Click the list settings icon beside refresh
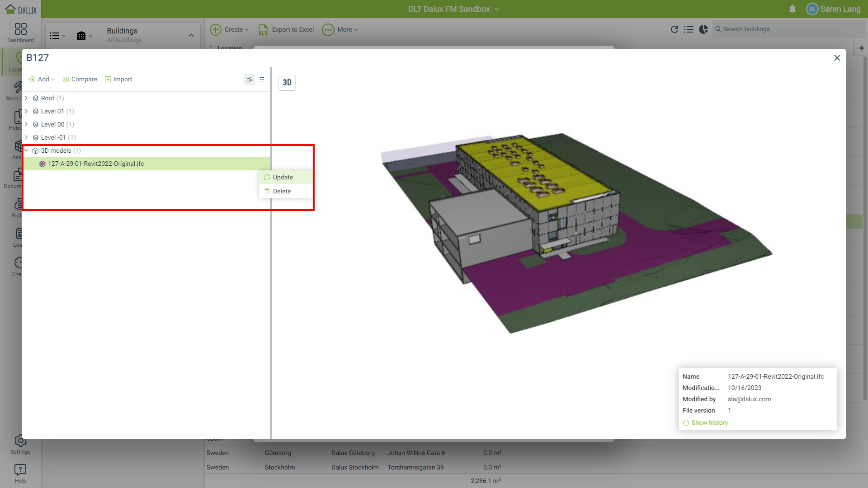 689,29
